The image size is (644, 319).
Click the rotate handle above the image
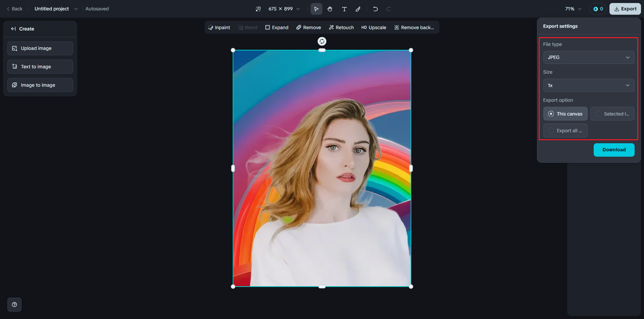coord(322,41)
